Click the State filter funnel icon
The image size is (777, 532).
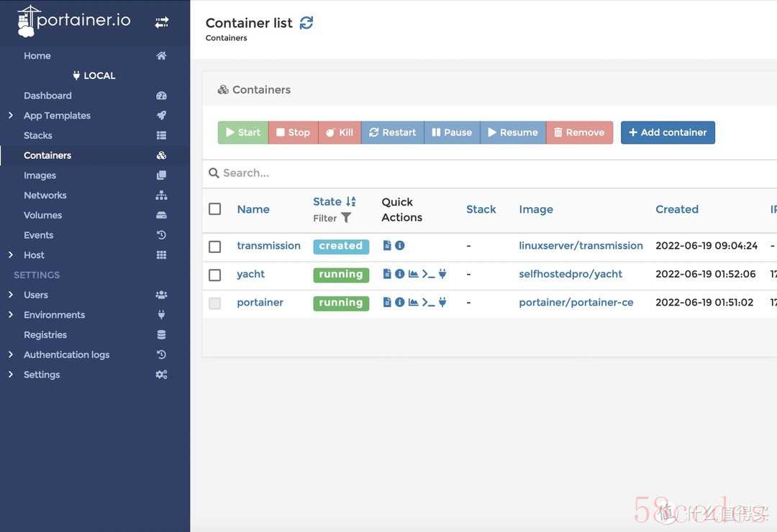(346, 218)
